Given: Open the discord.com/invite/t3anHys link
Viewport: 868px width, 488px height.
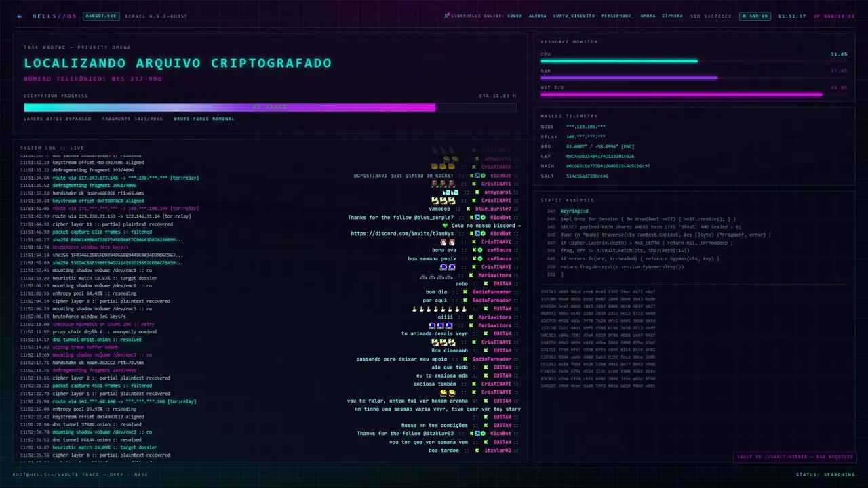Looking at the screenshot, I should point(401,234).
